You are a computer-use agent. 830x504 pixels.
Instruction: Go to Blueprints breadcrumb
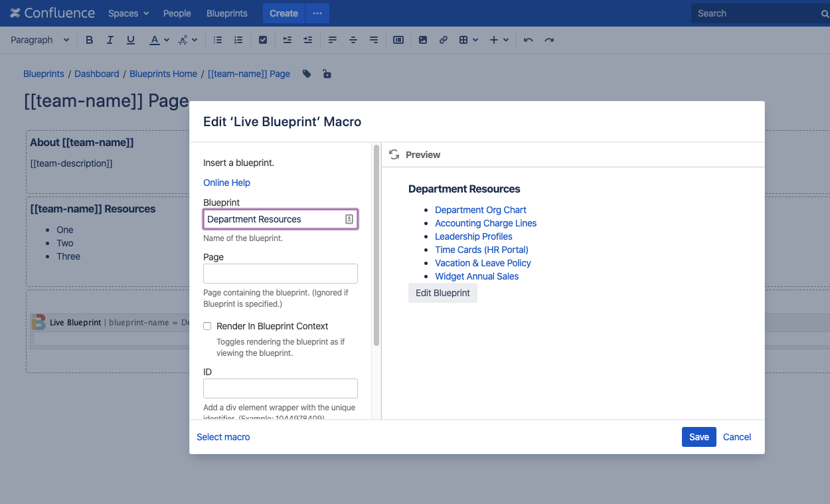point(44,74)
